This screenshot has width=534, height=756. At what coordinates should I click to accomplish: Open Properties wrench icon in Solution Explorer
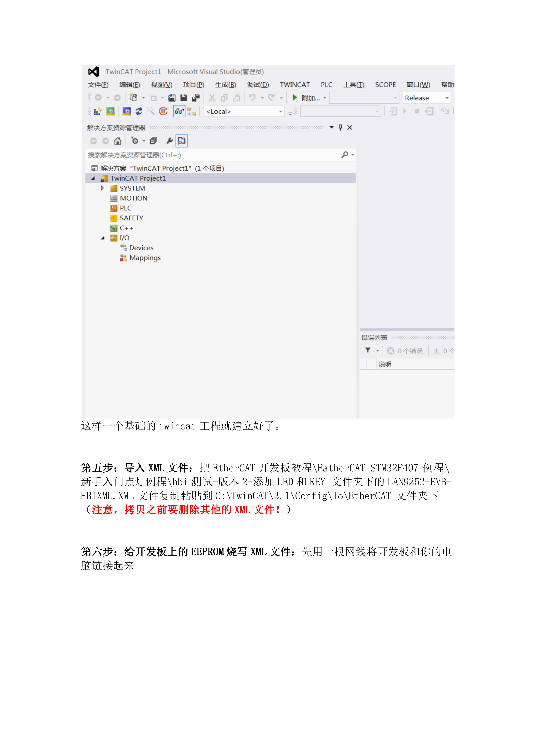click(169, 141)
